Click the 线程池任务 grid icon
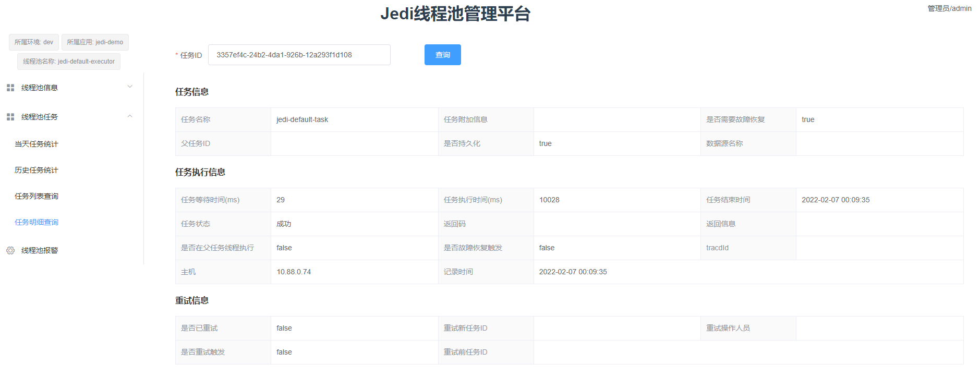980x377 pixels. pos(10,117)
